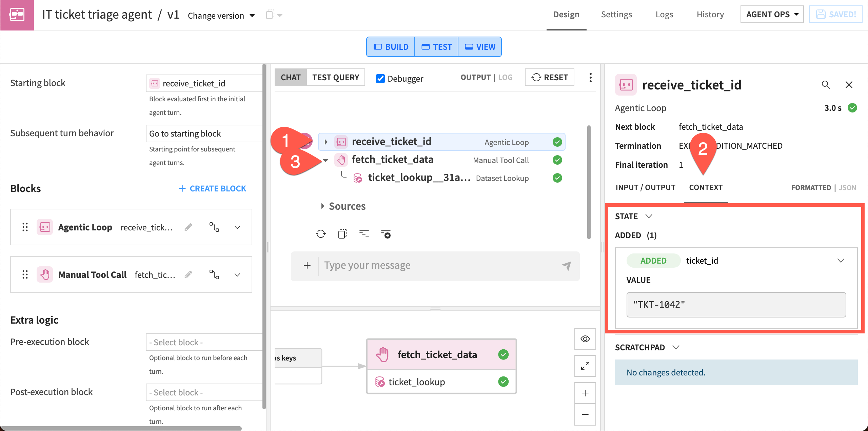868x431 pixels.
Task: Open the three-dot chat options menu
Action: [590, 78]
